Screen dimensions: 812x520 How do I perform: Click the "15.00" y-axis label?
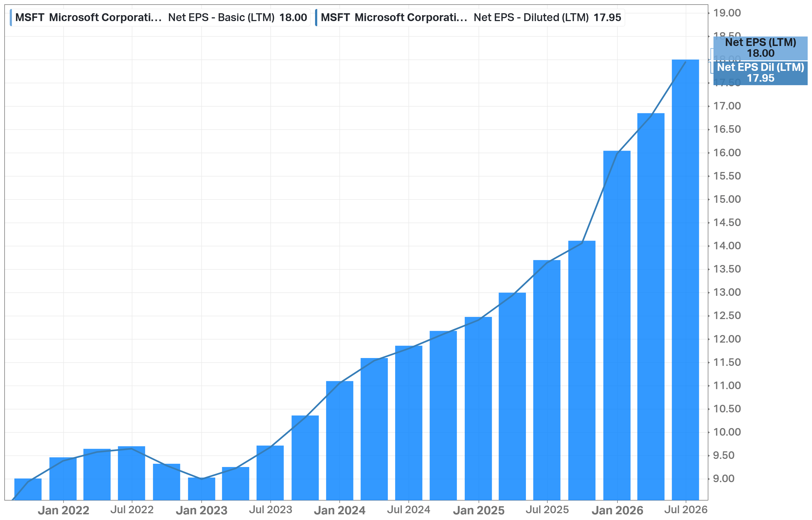[727, 199]
